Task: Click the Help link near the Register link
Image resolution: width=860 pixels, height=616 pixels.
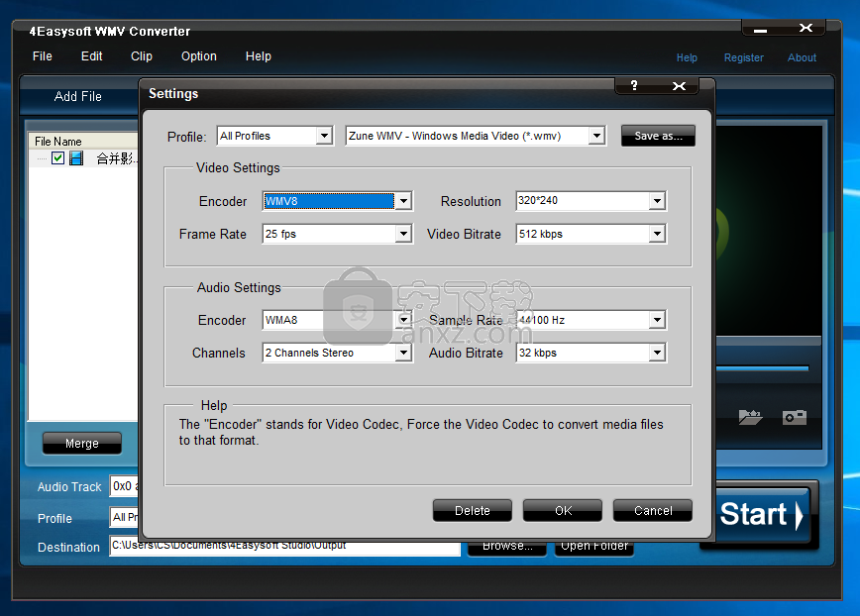Action: 687,57
